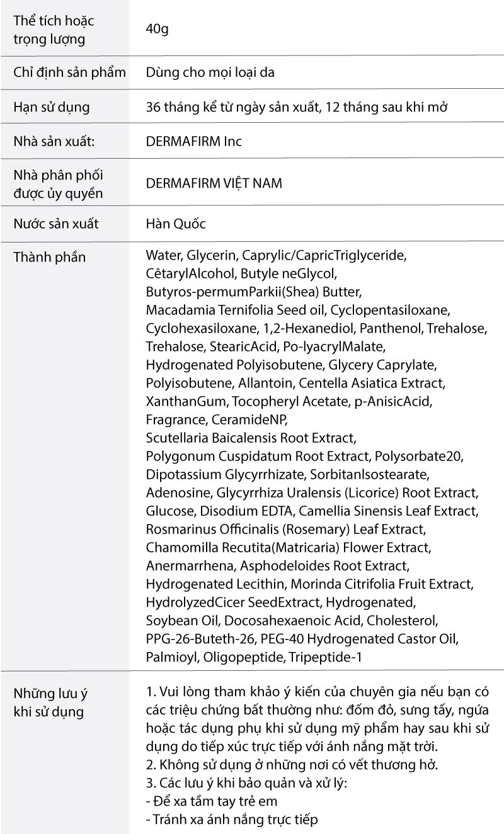Select 'Scutellaria Baicalensis Root Extract' ingredient line

point(251,437)
